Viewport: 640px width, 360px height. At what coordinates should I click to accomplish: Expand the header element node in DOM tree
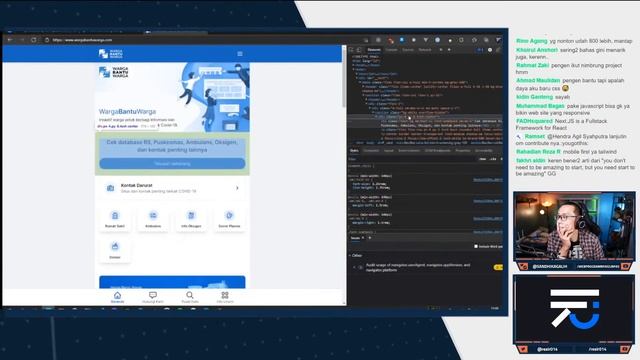click(x=363, y=87)
